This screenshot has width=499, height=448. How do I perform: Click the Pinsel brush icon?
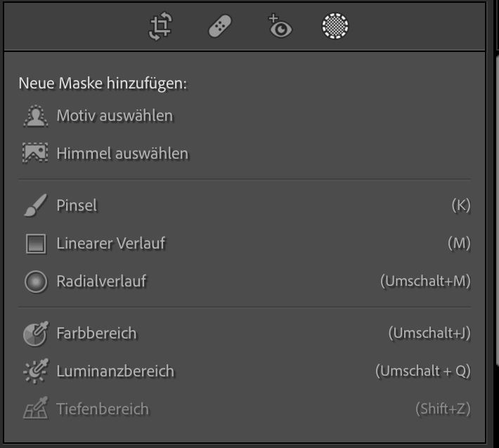click(36, 206)
